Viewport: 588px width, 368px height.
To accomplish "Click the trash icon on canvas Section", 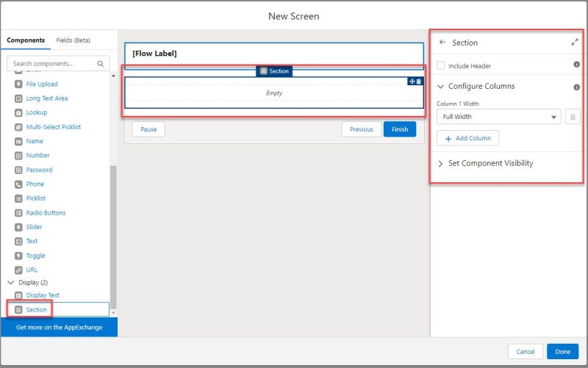I will coord(419,82).
